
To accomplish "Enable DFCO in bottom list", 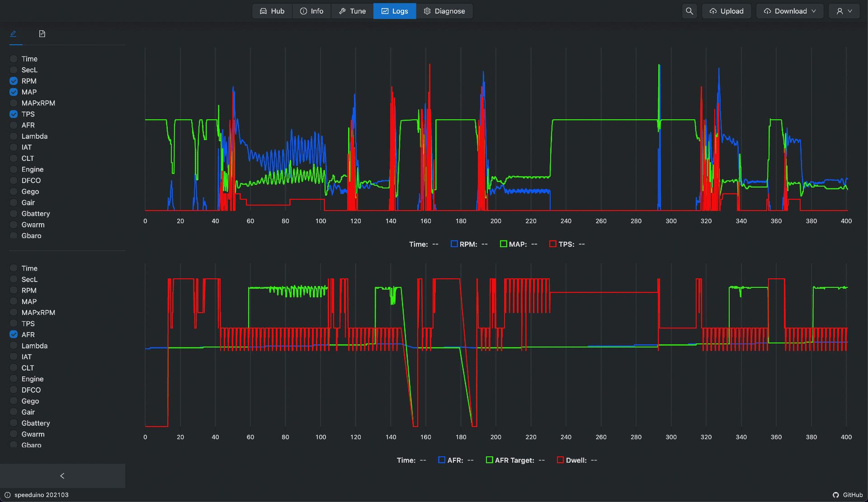I will [14, 390].
